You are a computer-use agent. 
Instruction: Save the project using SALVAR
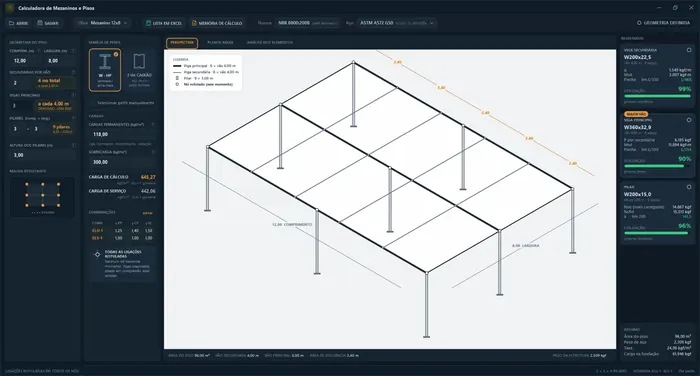[48, 23]
